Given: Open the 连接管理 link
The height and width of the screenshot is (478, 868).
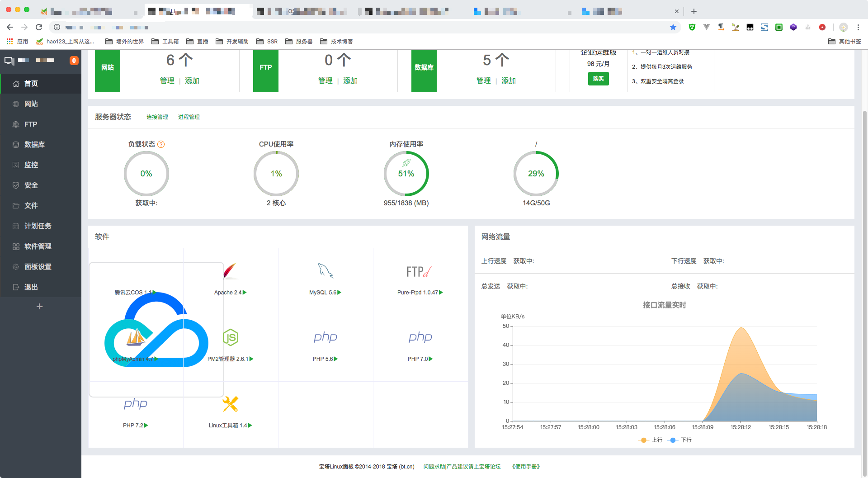Looking at the screenshot, I should pyautogui.click(x=157, y=117).
